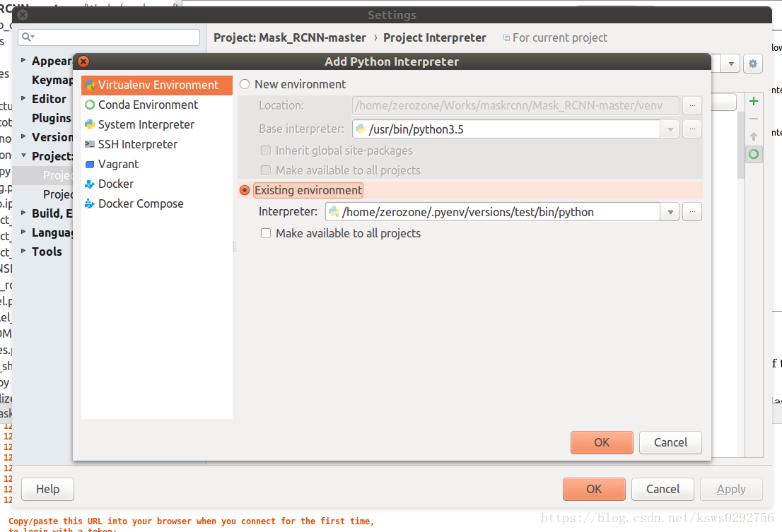This screenshot has width=782, height=532.
Task: Open the Base interpreter dropdown arrow
Action: (670, 129)
